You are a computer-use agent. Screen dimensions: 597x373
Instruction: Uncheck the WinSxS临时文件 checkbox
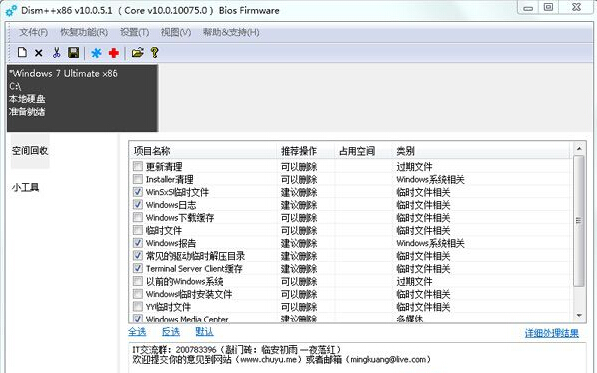point(138,192)
